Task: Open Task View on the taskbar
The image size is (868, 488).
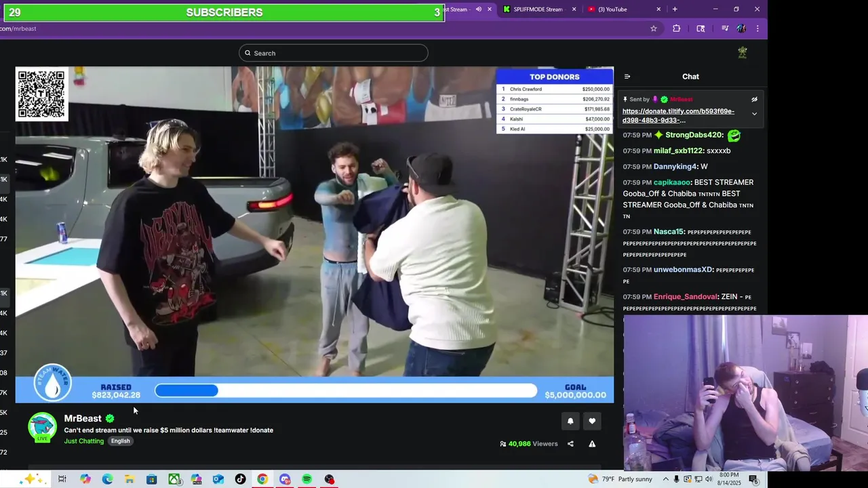Action: pyautogui.click(x=62, y=479)
